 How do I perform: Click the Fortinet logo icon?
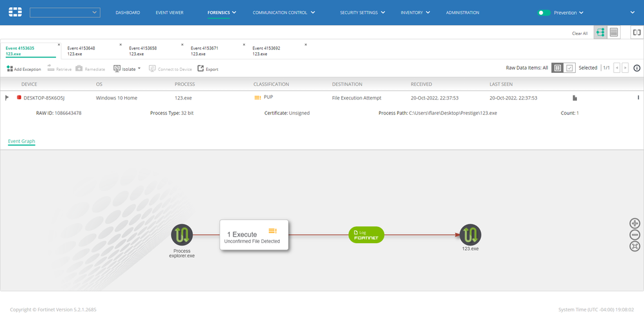click(15, 12)
